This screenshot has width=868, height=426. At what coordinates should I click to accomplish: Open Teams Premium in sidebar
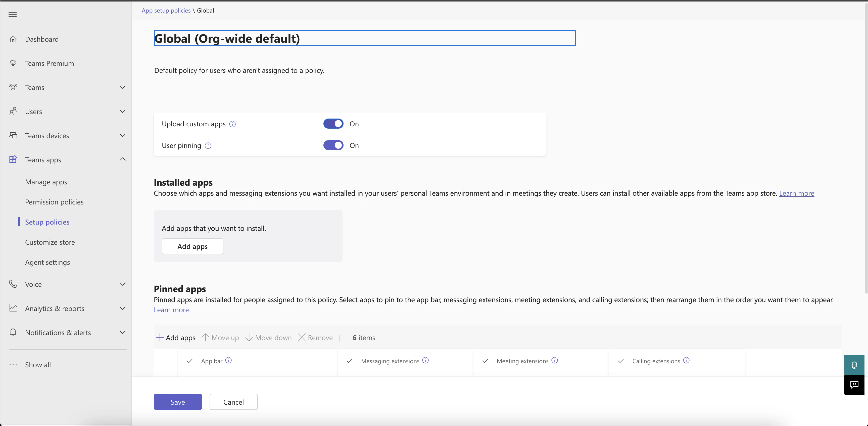[50, 63]
